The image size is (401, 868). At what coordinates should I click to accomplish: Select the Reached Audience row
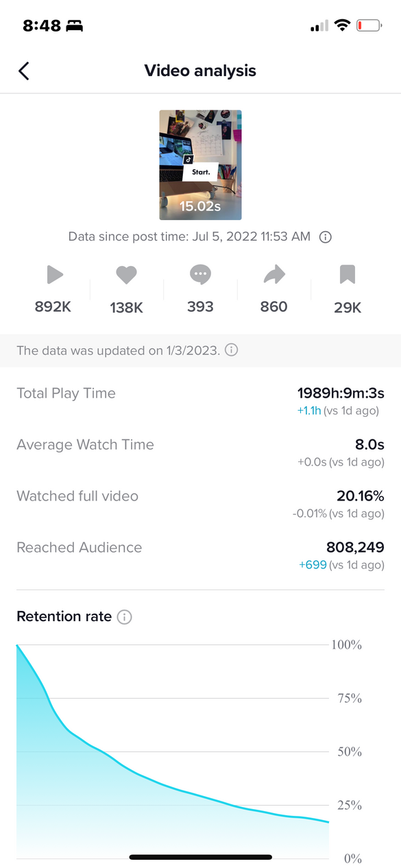pos(200,555)
